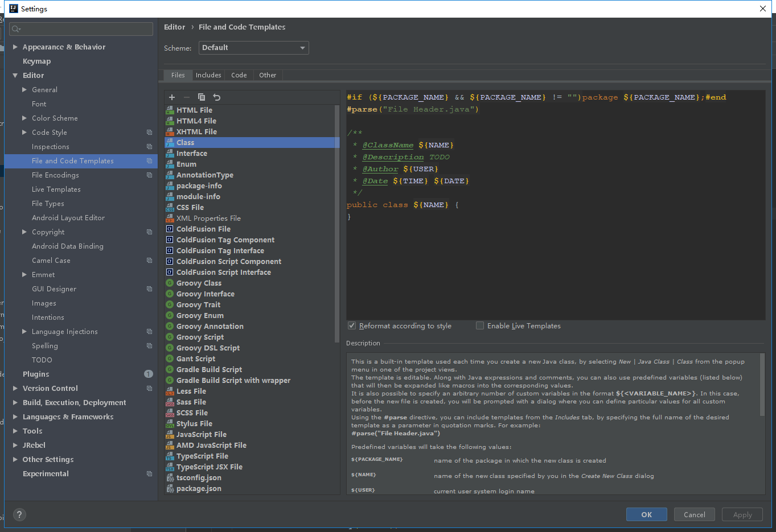Click Editor in the breadcrumb
This screenshot has height=532, width=776.
(174, 27)
